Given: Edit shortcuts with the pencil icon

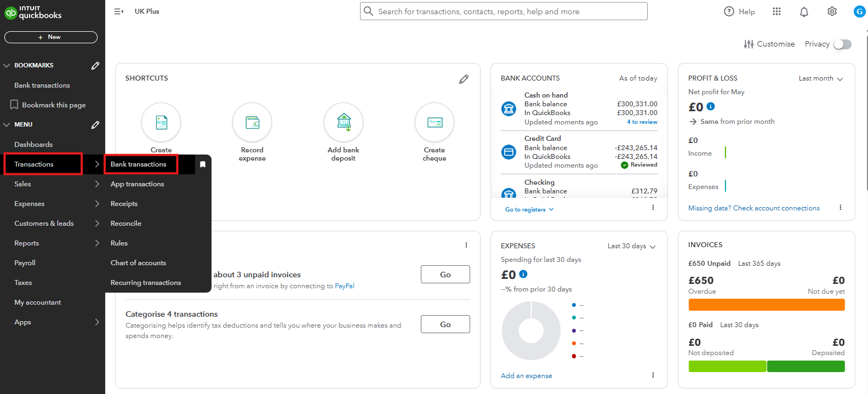Looking at the screenshot, I should tap(464, 79).
